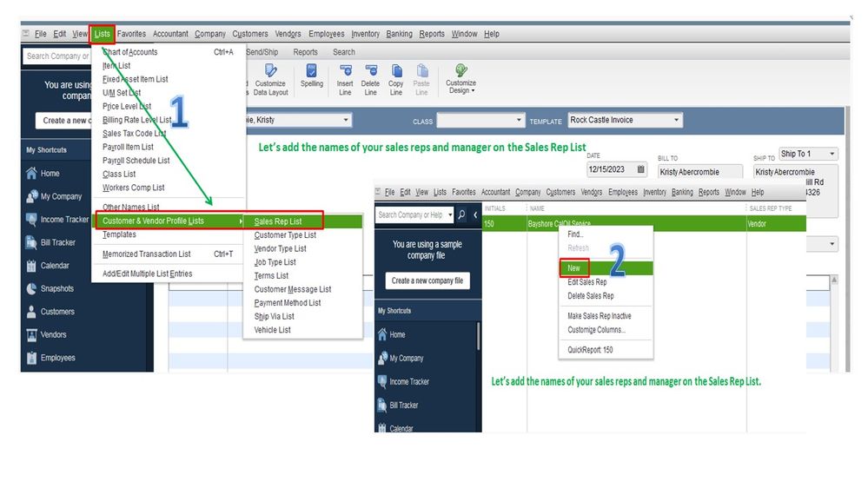The width and height of the screenshot is (868, 488).
Task: Open Snapshots in left shortcuts sidebar
Action: (50, 288)
